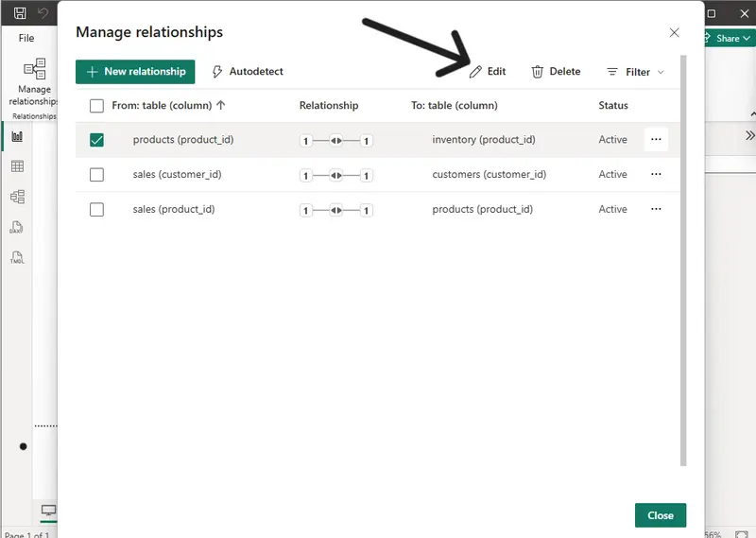Switch to Table view icon
Image resolution: width=756 pixels, height=538 pixels.
(17, 166)
